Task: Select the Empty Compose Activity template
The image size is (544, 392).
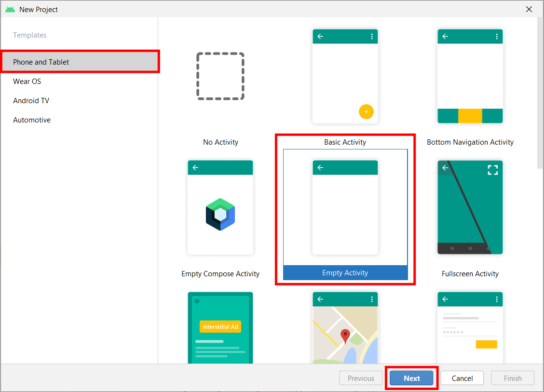Action: point(220,207)
